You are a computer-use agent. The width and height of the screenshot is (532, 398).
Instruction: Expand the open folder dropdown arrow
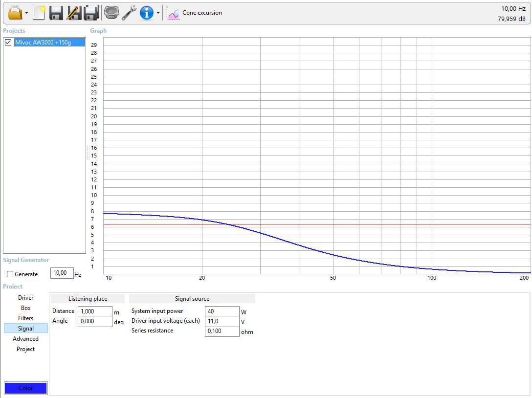(26, 13)
